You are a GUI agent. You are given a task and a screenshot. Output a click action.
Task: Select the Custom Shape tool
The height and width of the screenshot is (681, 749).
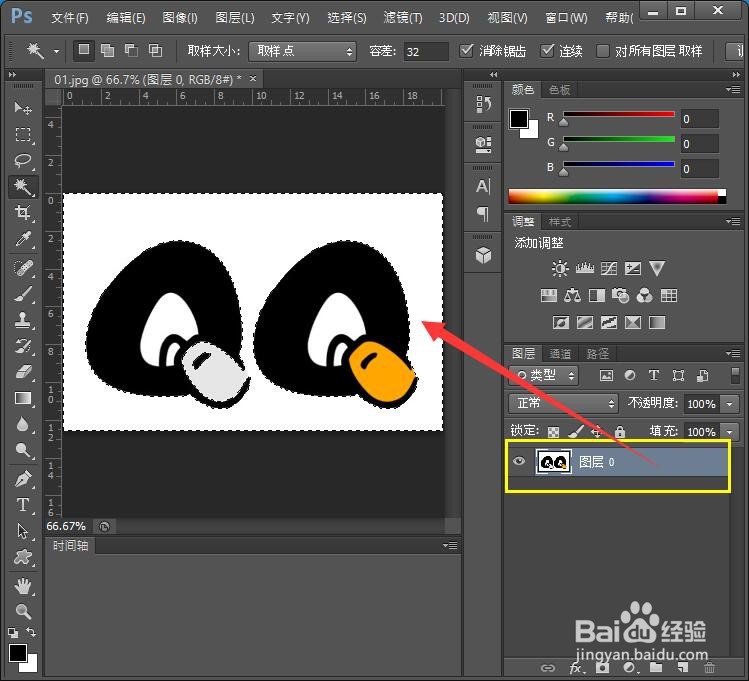click(22, 557)
